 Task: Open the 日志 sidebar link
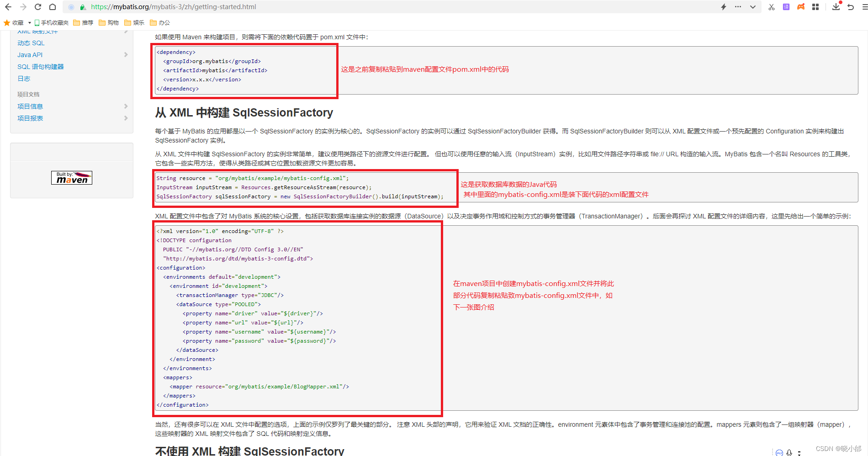coord(24,79)
